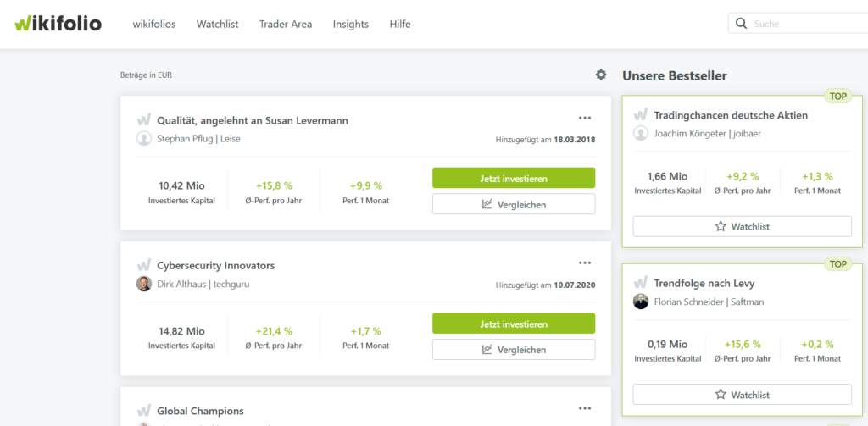Open the Cybersecurity Innovators wikifolio title
868x426 pixels.
coord(216,266)
